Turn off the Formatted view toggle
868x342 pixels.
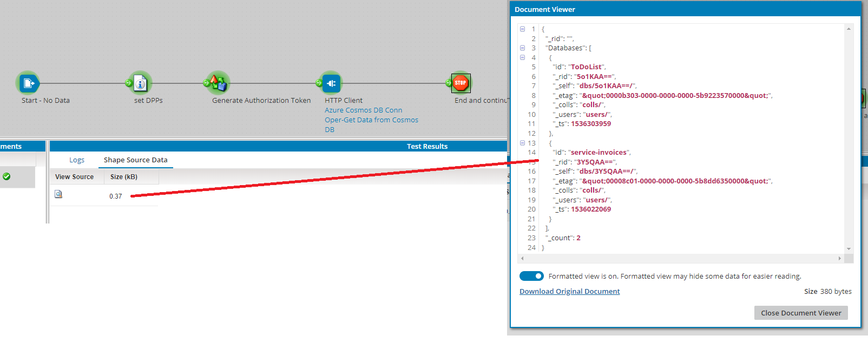pos(531,276)
